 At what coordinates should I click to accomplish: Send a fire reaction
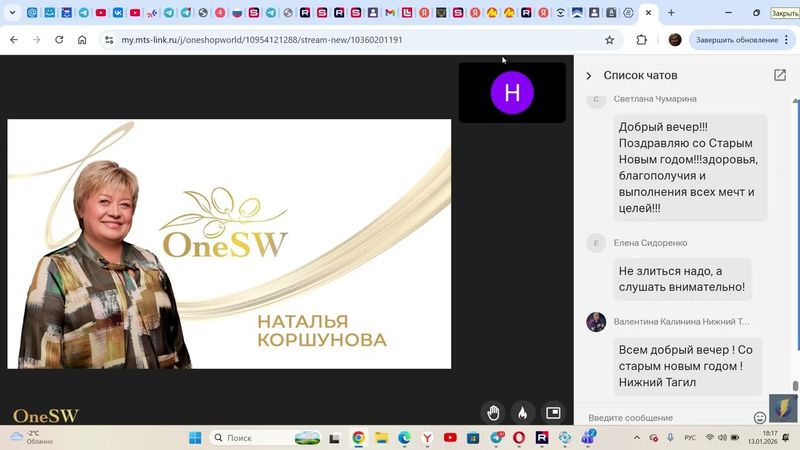pos(522,412)
